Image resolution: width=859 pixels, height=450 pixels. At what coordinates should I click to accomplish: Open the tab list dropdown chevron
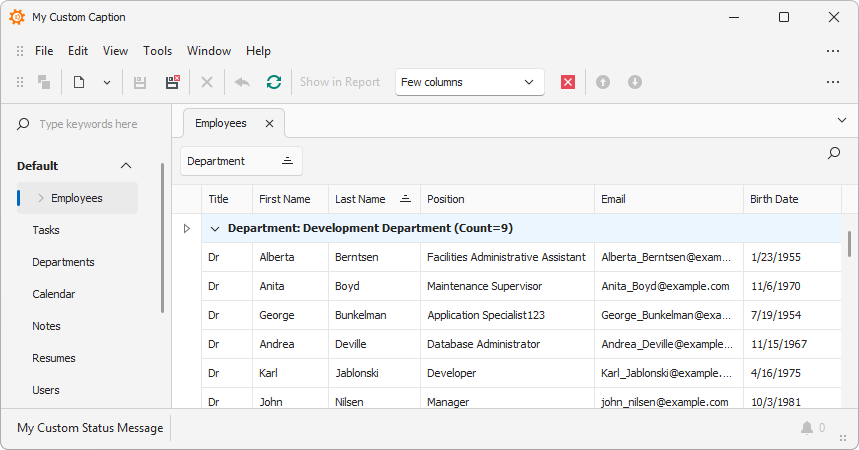click(842, 120)
